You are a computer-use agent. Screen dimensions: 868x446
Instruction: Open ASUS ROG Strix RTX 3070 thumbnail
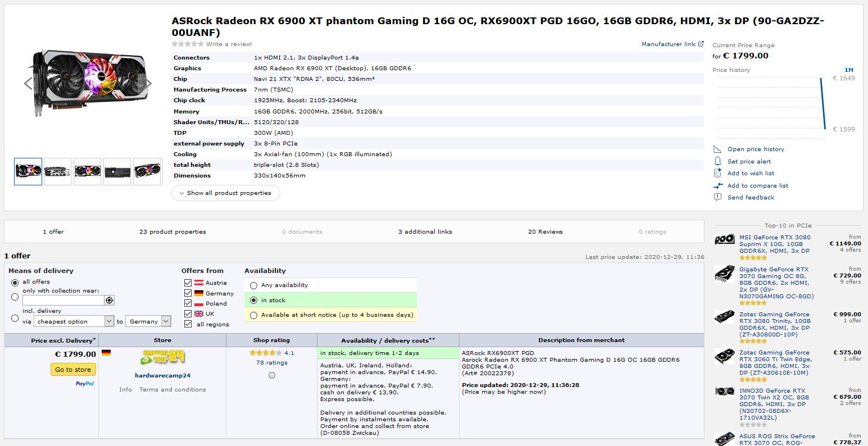point(725,438)
